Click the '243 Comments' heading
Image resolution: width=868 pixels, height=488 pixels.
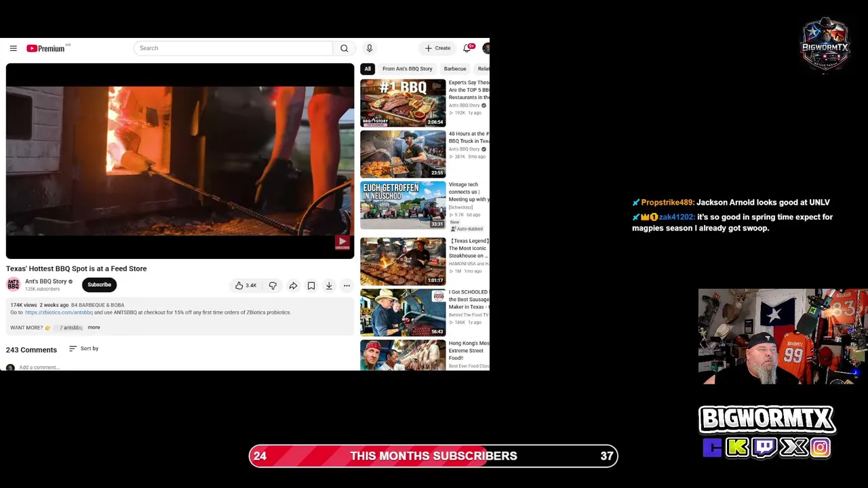31,350
